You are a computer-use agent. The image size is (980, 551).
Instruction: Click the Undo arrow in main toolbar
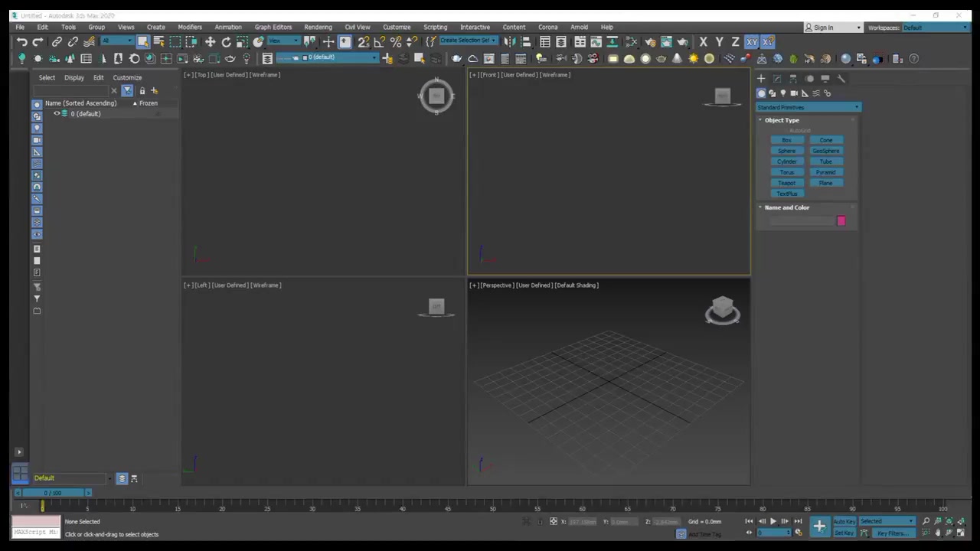tap(21, 42)
